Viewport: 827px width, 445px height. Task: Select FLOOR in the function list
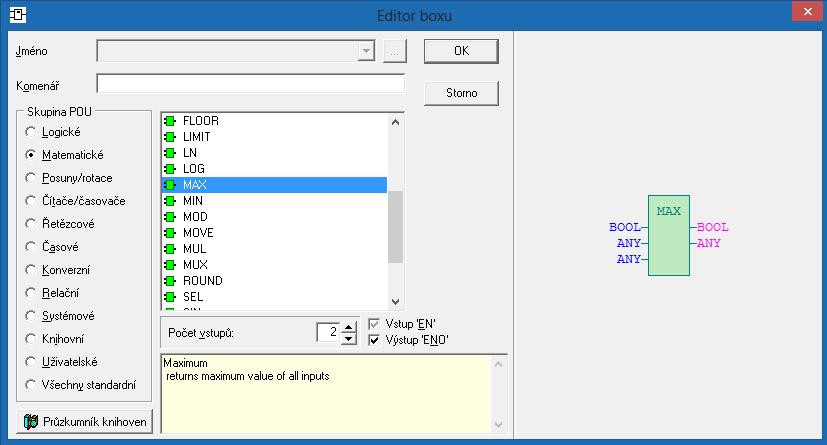pos(274,121)
